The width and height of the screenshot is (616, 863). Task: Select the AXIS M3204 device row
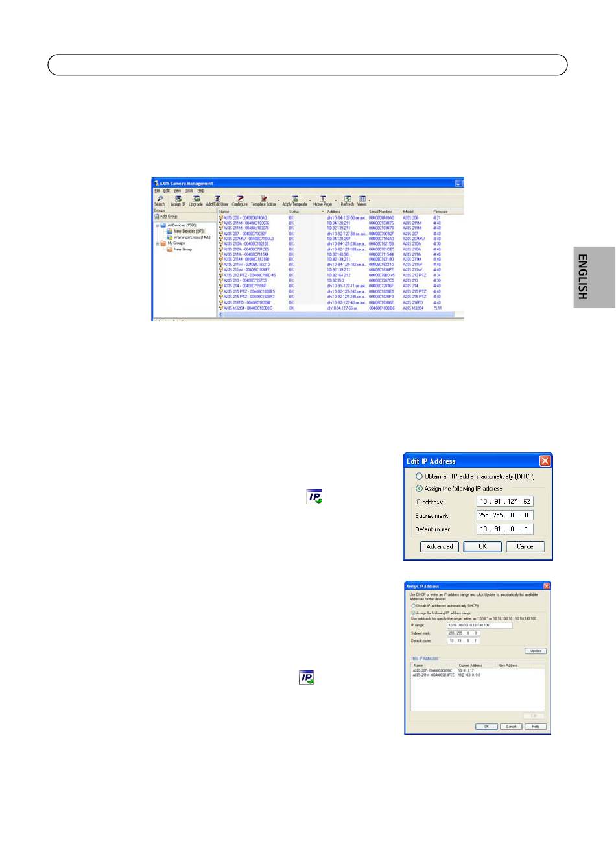click(x=340, y=308)
